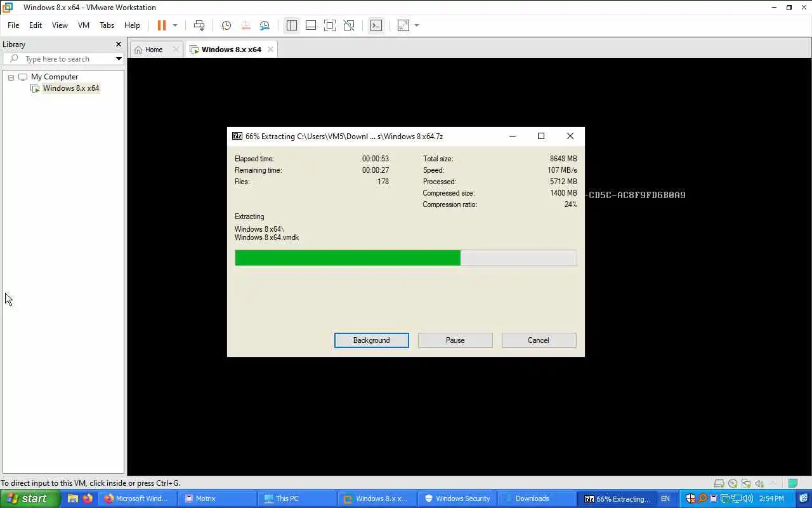Revert virtual machine to previous snapshot
The width and height of the screenshot is (812, 508).
coord(246,25)
